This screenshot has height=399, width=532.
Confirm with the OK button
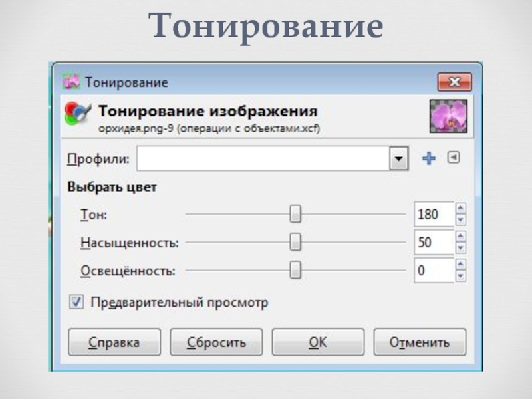click(318, 342)
